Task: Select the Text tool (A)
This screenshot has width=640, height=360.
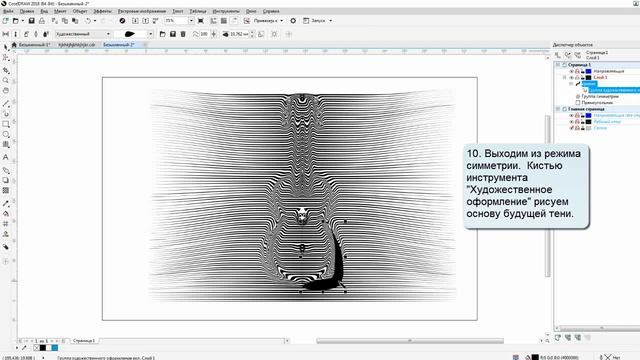Action: pyautogui.click(x=6, y=157)
